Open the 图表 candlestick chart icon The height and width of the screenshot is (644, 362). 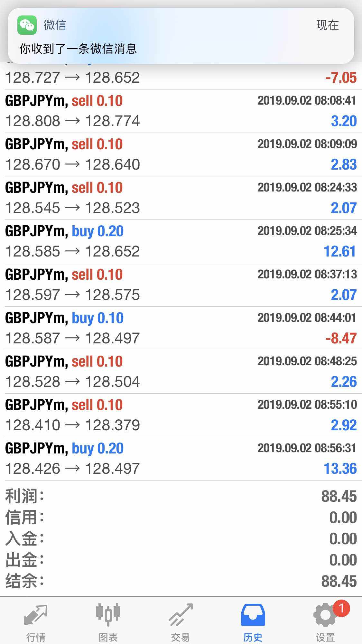pos(108,614)
